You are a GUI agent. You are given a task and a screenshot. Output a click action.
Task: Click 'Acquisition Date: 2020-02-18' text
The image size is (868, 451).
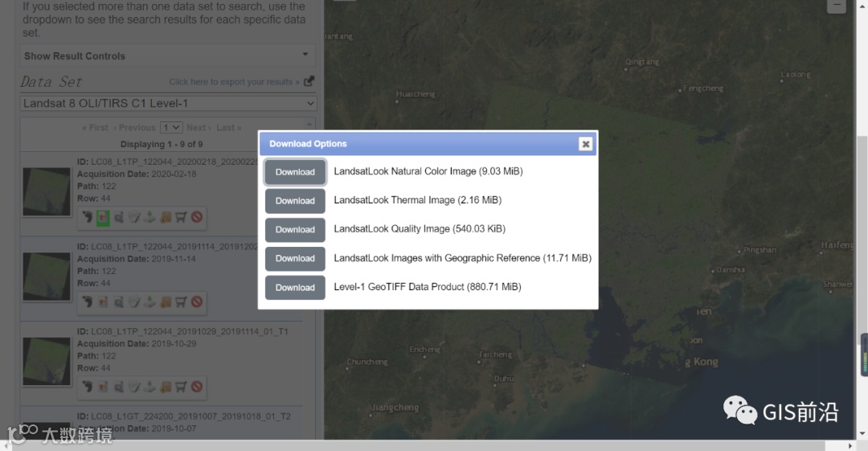click(137, 174)
